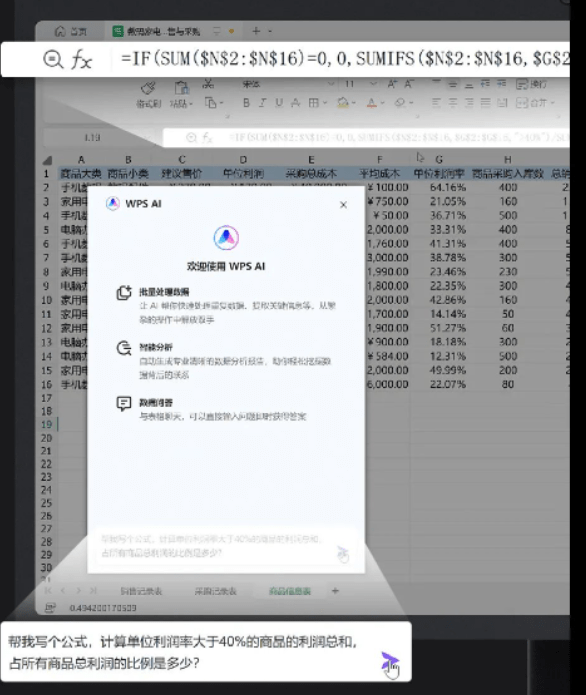Go to previous sheet arrow
Viewport: 586px width, 695px height.
pyautogui.click(x=63, y=590)
